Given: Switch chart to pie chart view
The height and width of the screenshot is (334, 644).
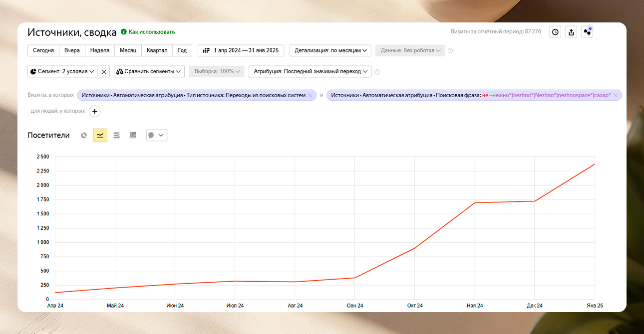Looking at the screenshot, I should 84,135.
